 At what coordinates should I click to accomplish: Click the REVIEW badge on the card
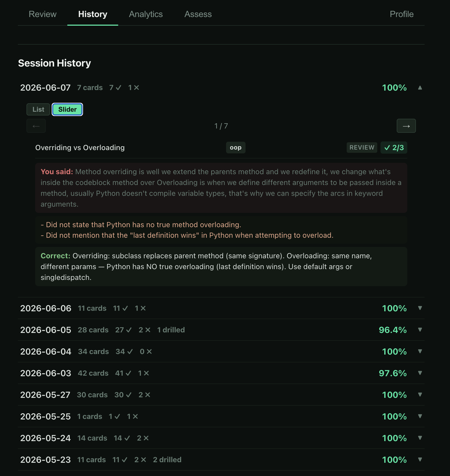pos(362,148)
